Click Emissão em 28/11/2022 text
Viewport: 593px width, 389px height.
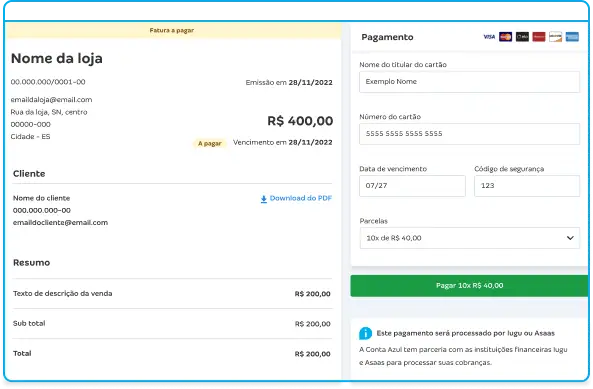pos(289,82)
